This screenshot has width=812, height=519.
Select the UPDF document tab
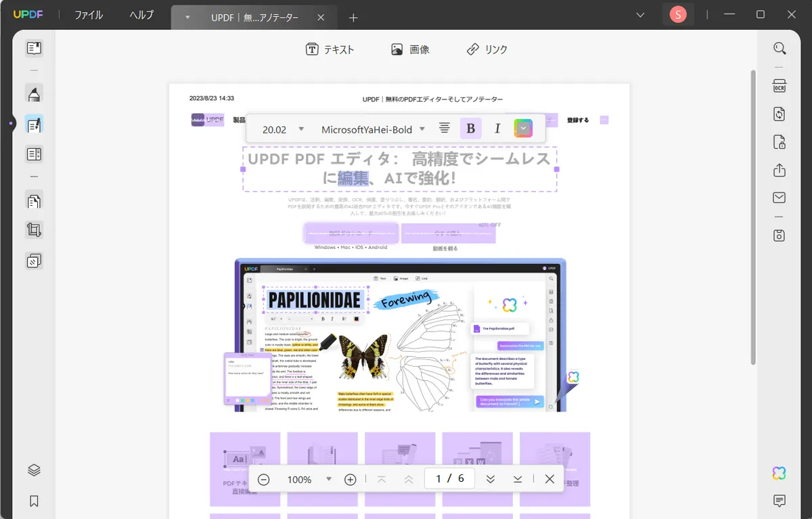(254, 18)
